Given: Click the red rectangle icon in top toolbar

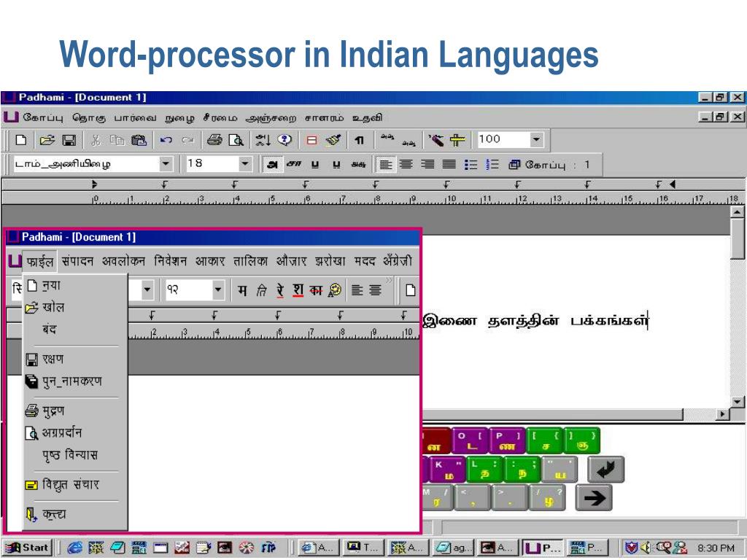Looking at the screenshot, I should (311, 140).
